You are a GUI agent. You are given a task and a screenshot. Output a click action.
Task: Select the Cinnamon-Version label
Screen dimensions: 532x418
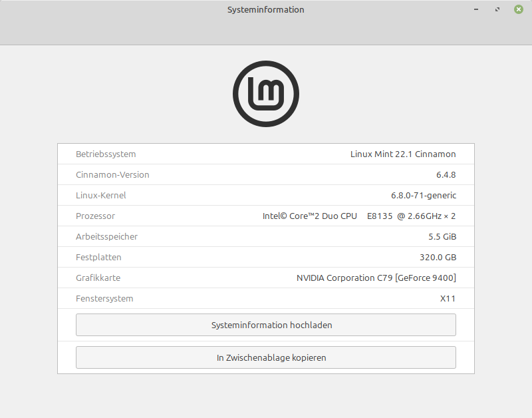coord(112,175)
